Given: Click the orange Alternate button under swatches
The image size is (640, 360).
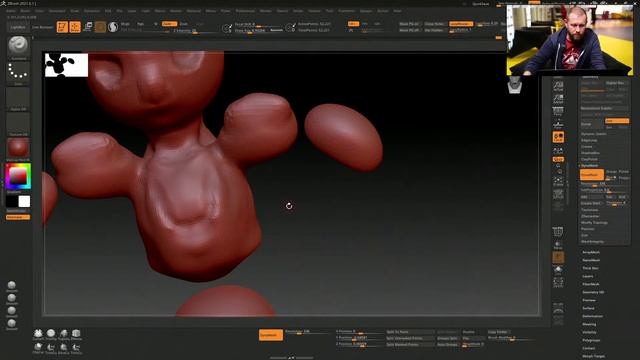Looking at the screenshot, I should point(18,217).
